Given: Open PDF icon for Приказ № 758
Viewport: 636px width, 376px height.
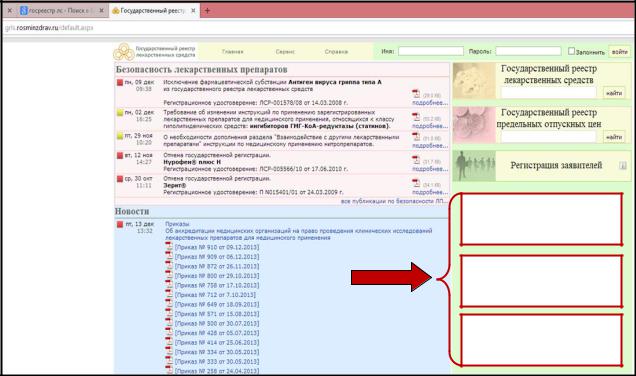Looking at the screenshot, I should pos(169,285).
